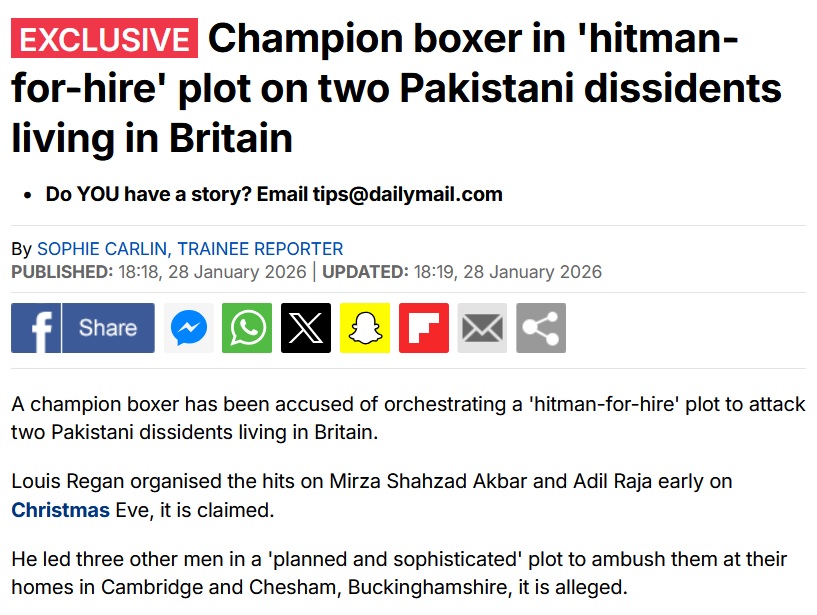Share via the yellow Snapchat icon
Screen dimensions: 817x615
(365, 328)
